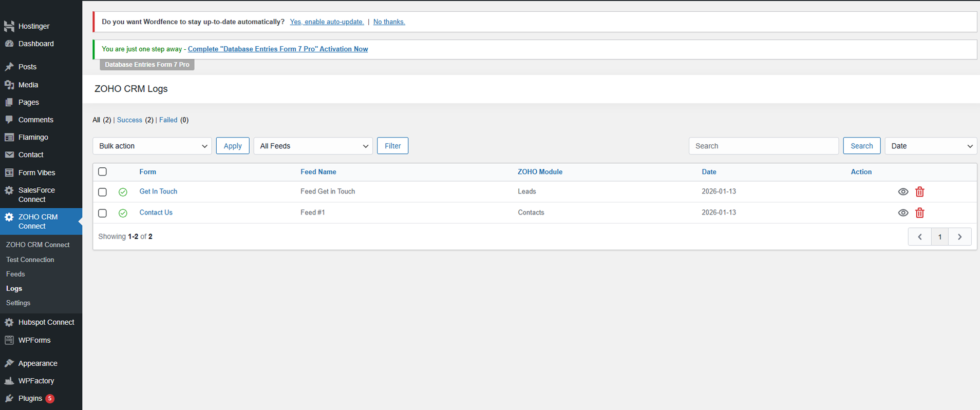This screenshot has width=980, height=410.
Task: Sort by the Form column header
Action: [x=147, y=172]
